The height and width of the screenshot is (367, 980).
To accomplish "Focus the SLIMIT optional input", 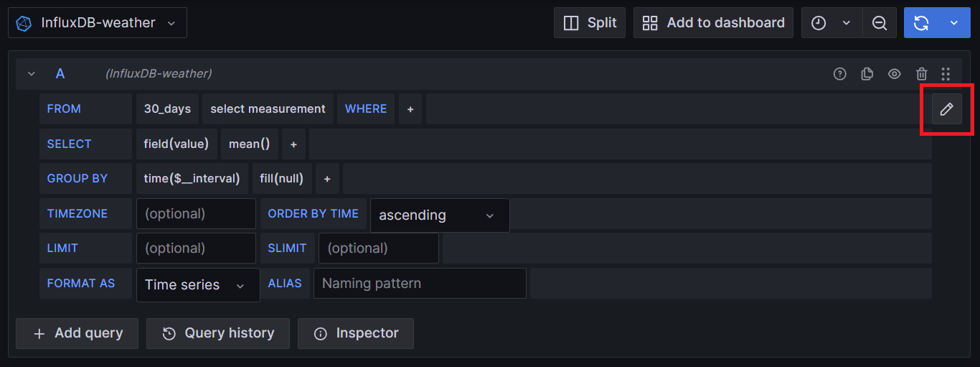I will [379, 248].
